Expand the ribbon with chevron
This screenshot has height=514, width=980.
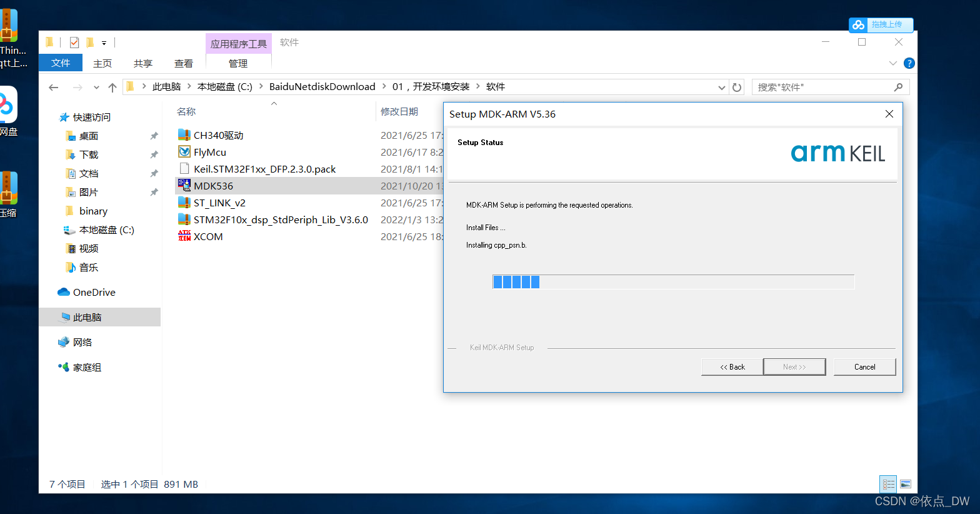click(x=893, y=63)
